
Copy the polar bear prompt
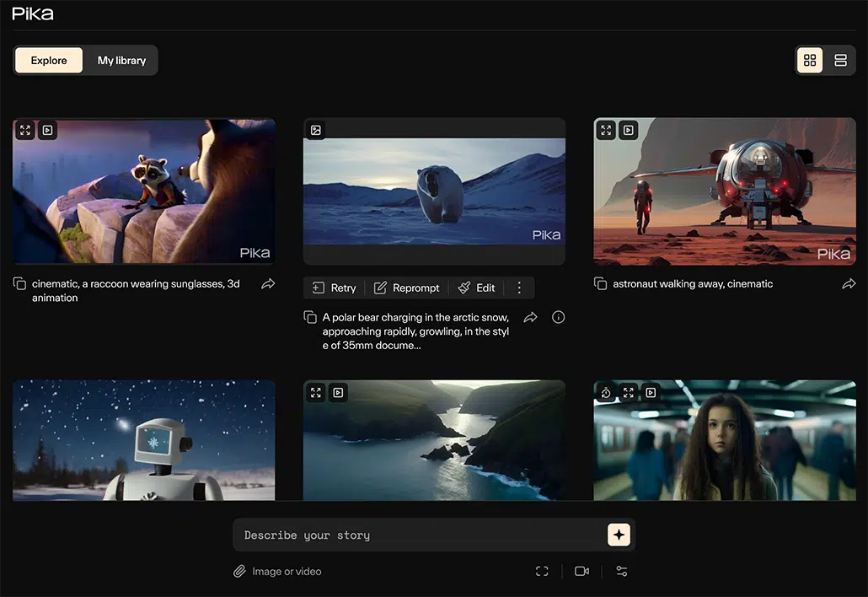310,317
